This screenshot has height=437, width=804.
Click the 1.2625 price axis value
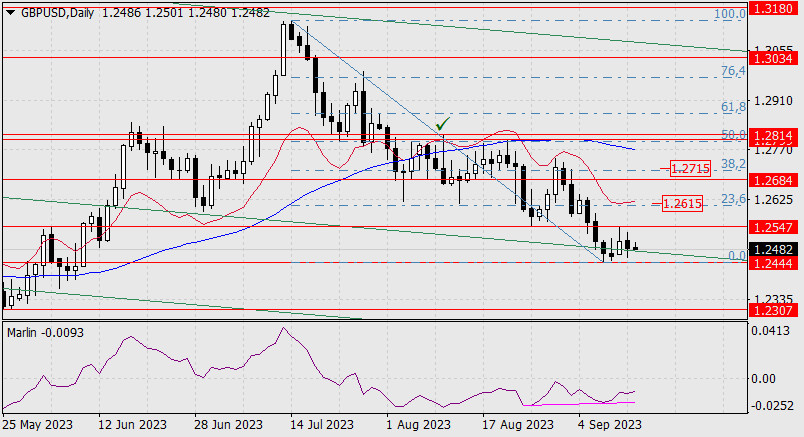coord(772,200)
